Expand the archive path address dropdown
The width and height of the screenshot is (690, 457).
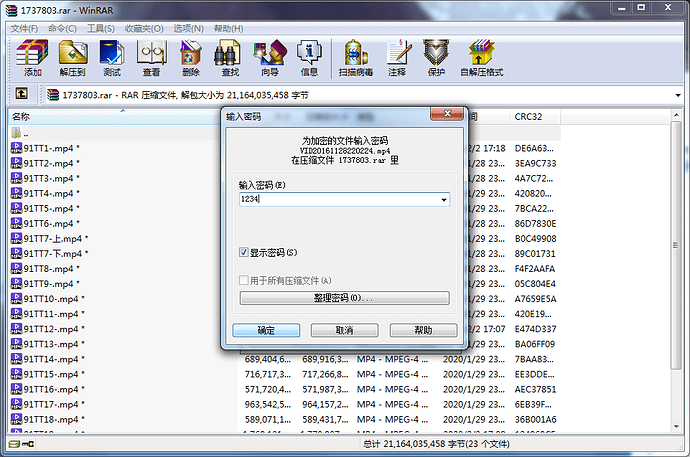pos(678,95)
